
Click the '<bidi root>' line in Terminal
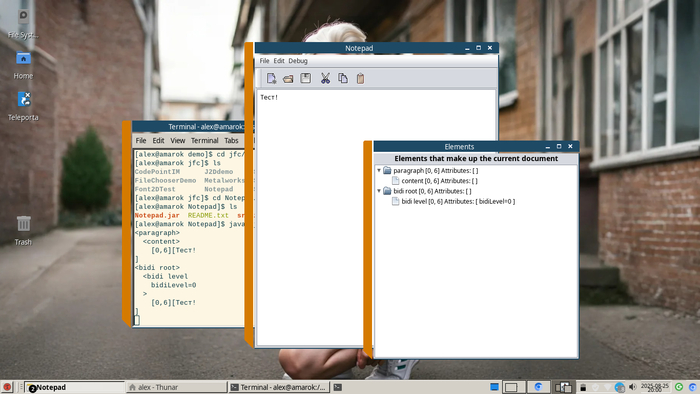coord(157,268)
